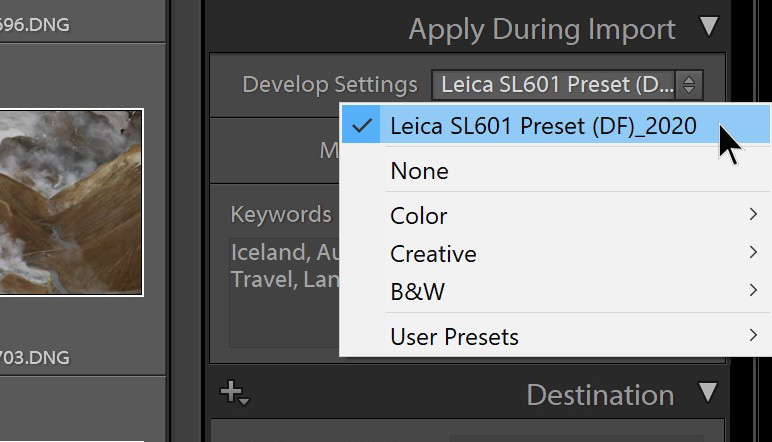The image size is (772, 442).
Task: Click the checkmark next to Leica preset
Action: tap(362, 126)
